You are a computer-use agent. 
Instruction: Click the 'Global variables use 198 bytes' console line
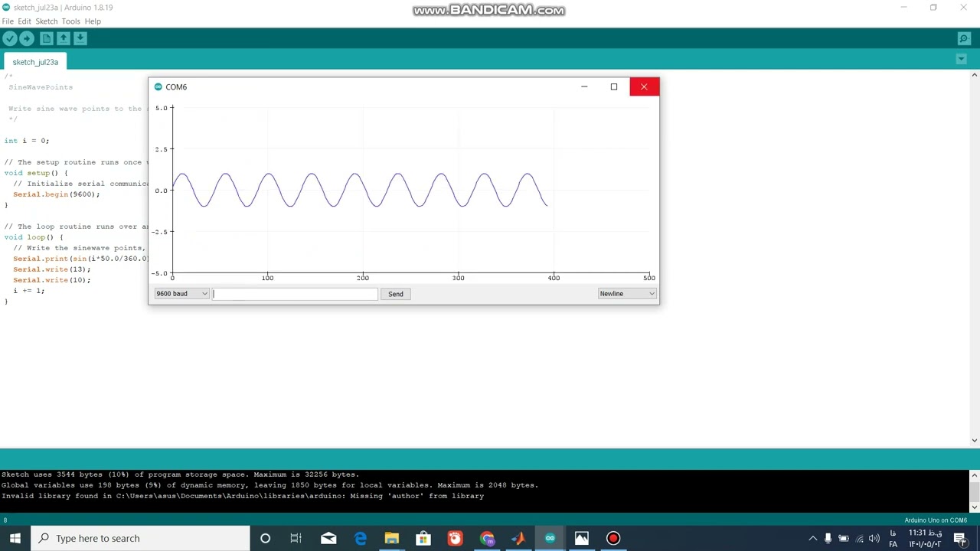coord(269,485)
